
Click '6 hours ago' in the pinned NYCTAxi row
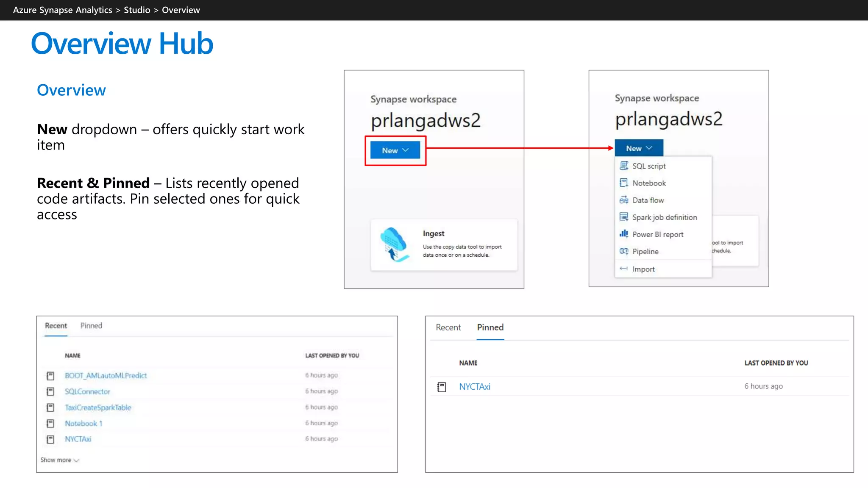(764, 386)
